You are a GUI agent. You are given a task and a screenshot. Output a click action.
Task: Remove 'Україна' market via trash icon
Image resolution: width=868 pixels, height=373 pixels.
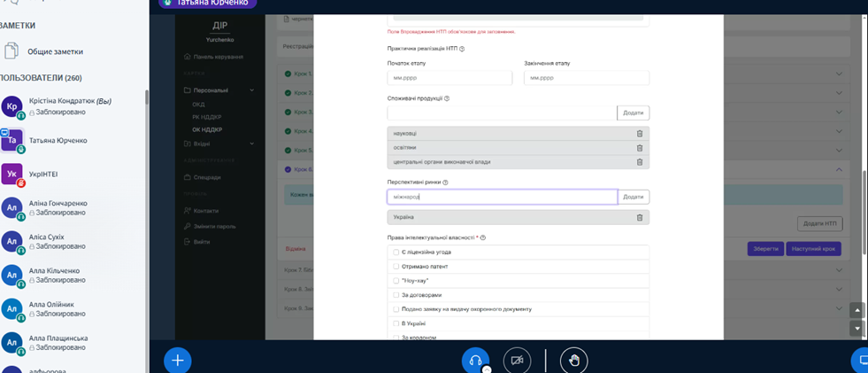[640, 217]
